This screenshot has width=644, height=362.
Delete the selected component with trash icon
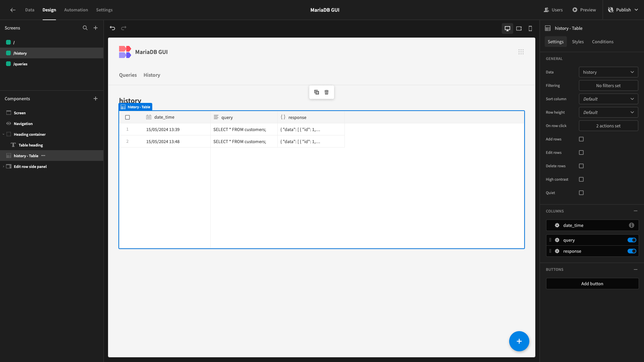point(327,92)
